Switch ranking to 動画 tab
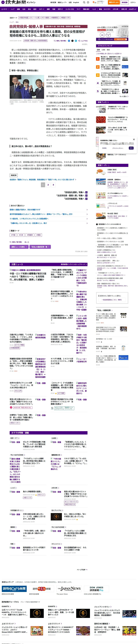The height and width of the screenshot is (644, 138). (x=108, y=50)
